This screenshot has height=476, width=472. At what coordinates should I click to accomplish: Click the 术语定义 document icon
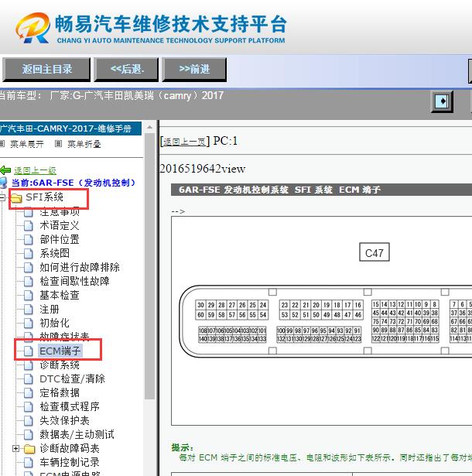[x=29, y=225]
